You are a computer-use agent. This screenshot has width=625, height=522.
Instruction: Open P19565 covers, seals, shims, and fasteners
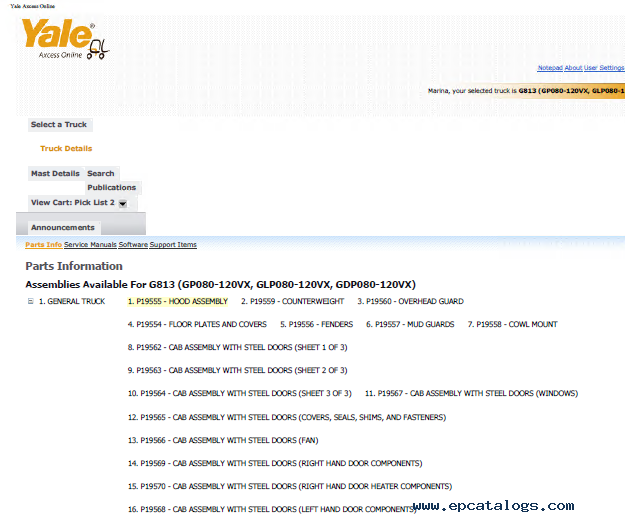[x=287, y=418]
